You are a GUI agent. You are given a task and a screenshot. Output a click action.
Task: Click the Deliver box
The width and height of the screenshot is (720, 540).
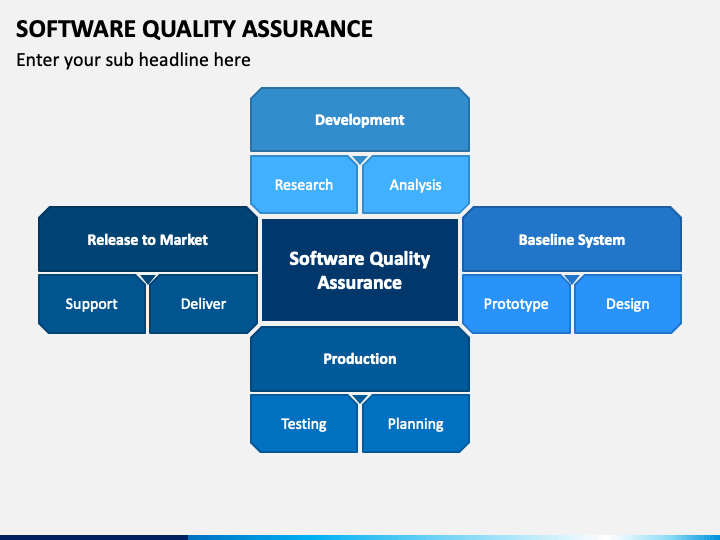pos(203,304)
